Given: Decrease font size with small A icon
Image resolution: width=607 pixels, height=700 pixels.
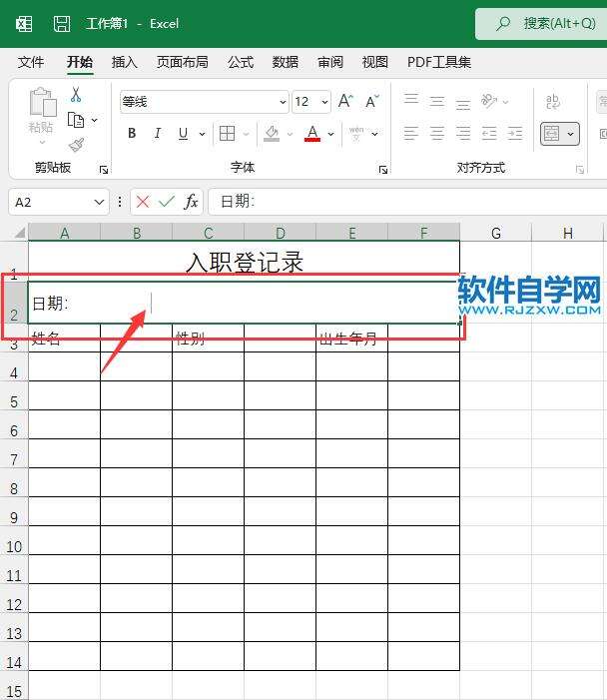Looking at the screenshot, I should click(x=371, y=102).
